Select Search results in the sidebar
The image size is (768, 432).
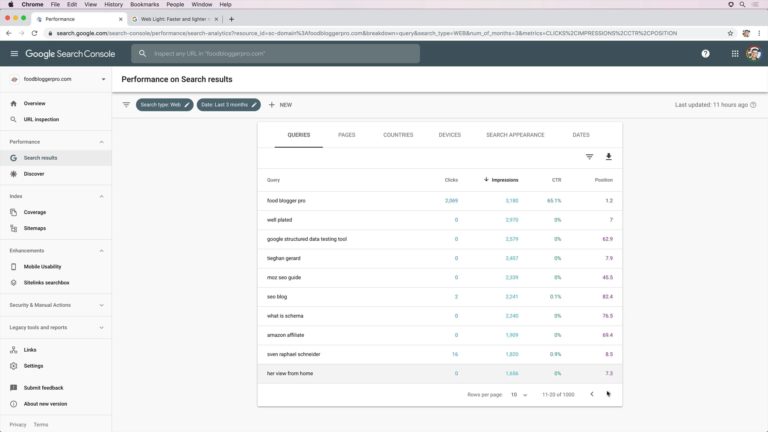coord(56,158)
